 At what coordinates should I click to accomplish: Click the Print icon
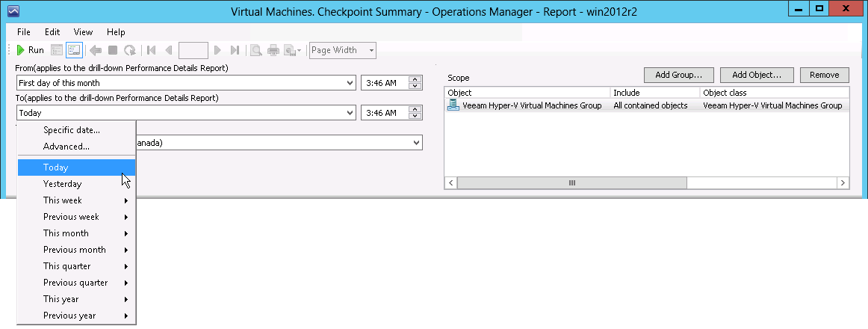click(x=273, y=50)
